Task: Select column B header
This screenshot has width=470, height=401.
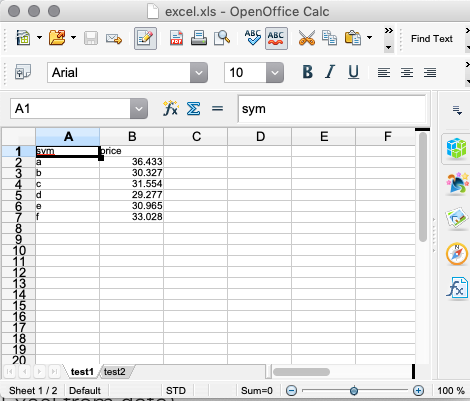Action: pyautogui.click(x=132, y=137)
